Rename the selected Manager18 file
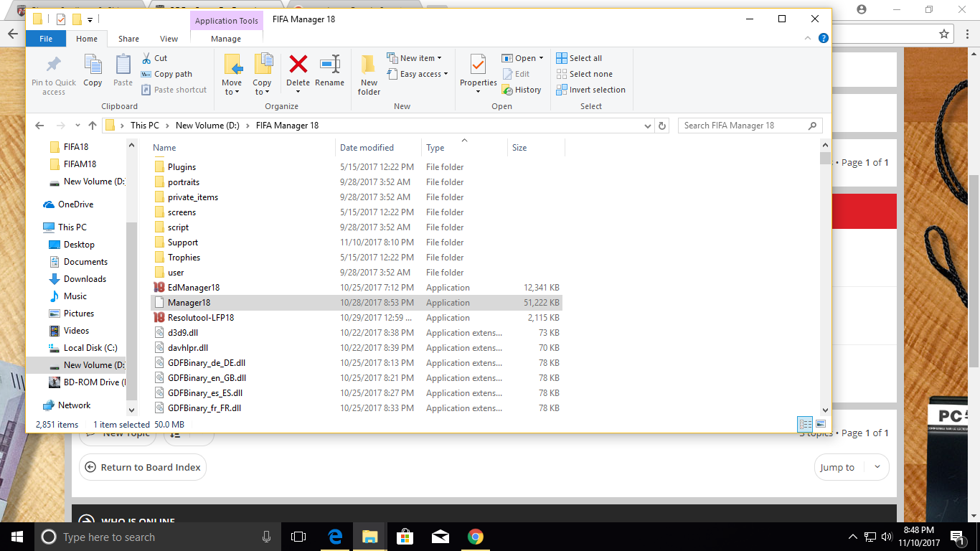The width and height of the screenshot is (980, 551). pos(329,70)
